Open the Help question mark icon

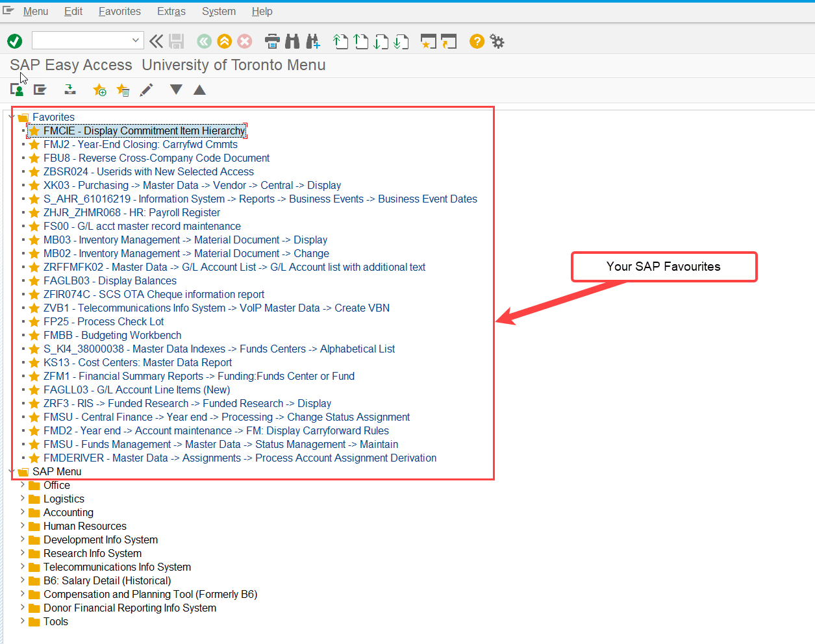[477, 42]
